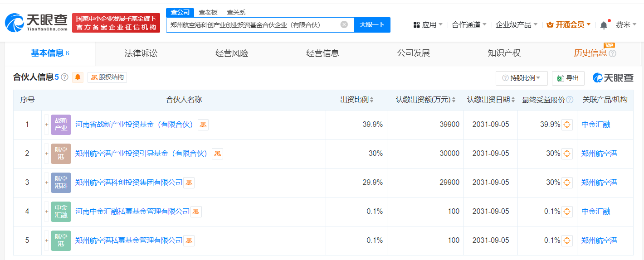Expand row 1 partner with plus toggle
Image resolution: width=644 pixels, height=260 pixels.
46,125
